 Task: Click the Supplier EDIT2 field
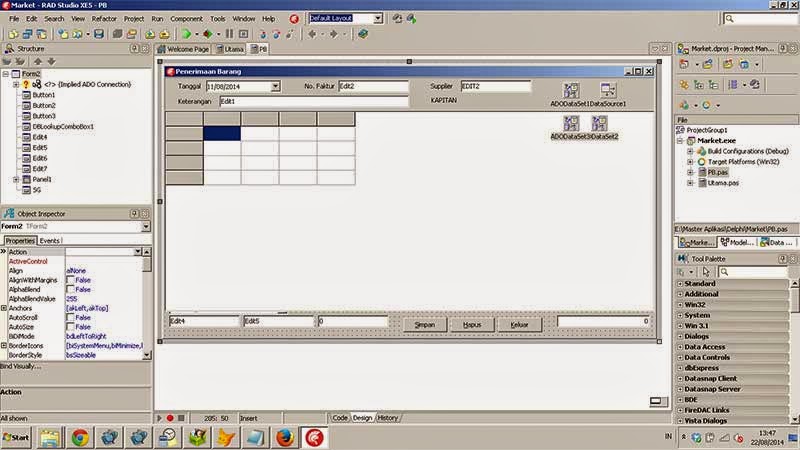pos(495,86)
